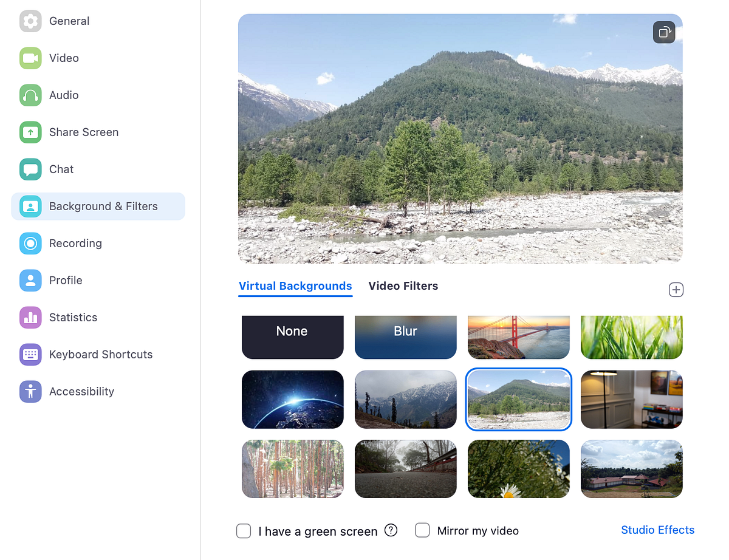The image size is (729, 560).
Task: Select the Virtual Backgrounds tab
Action: click(x=295, y=285)
